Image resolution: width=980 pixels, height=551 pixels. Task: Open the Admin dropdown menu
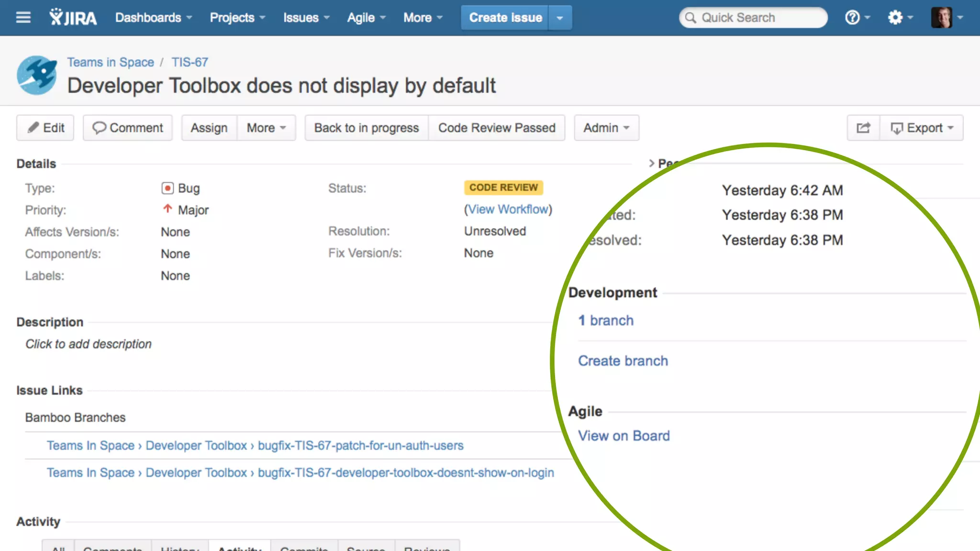pyautogui.click(x=606, y=128)
